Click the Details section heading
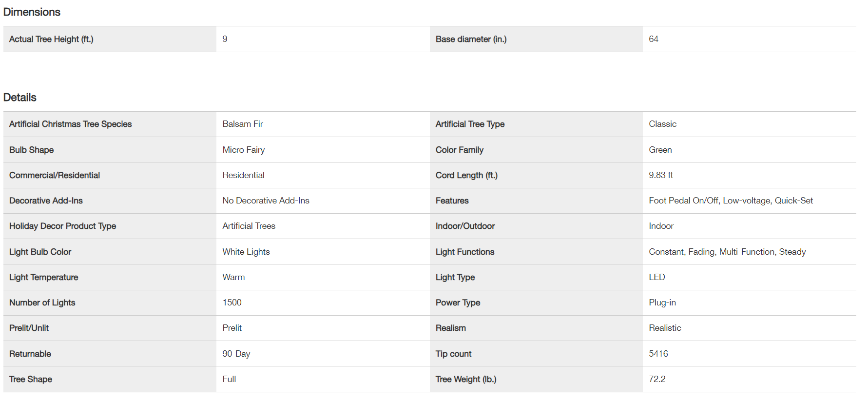Image resolution: width=868 pixels, height=404 pixels. coord(20,98)
